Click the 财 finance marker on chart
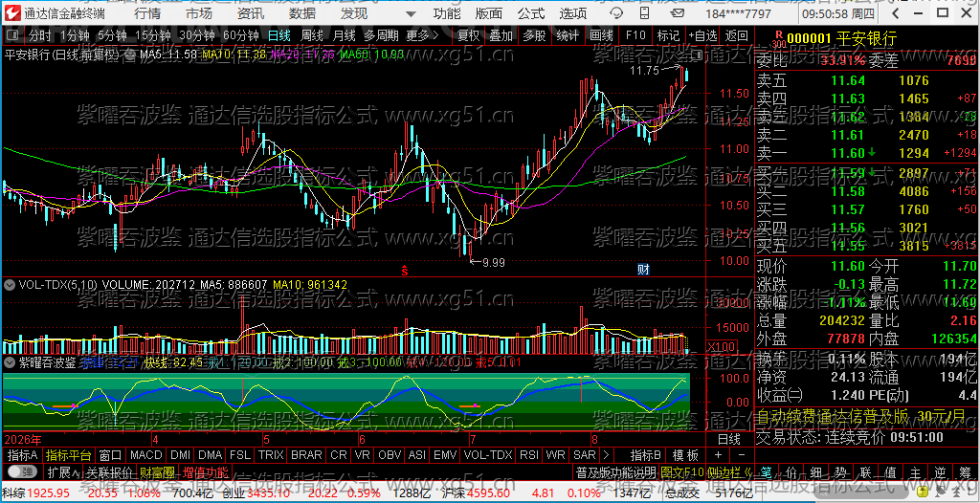980x503 pixels. click(x=643, y=270)
